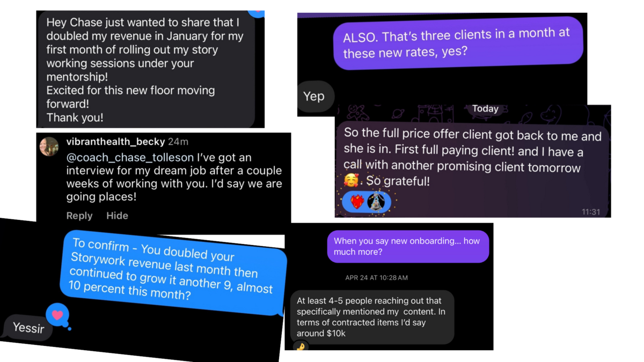Image resolution: width=644 pixels, height=362 pixels.
Task: Click the APR 24 AT 10:28 AM timestamp
Action: 376,278
